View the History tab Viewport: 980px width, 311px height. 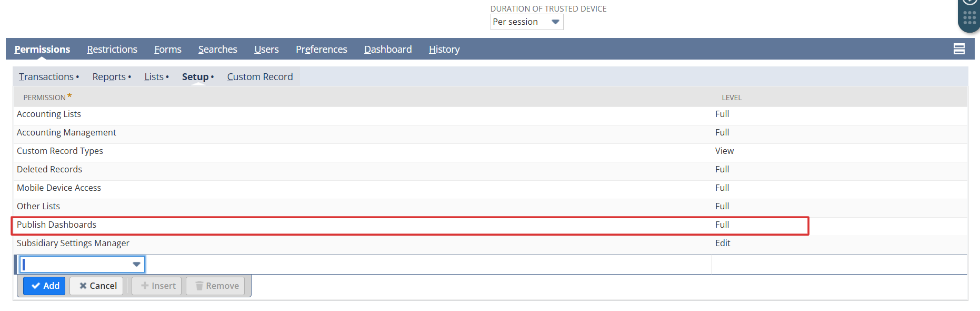[444, 50]
